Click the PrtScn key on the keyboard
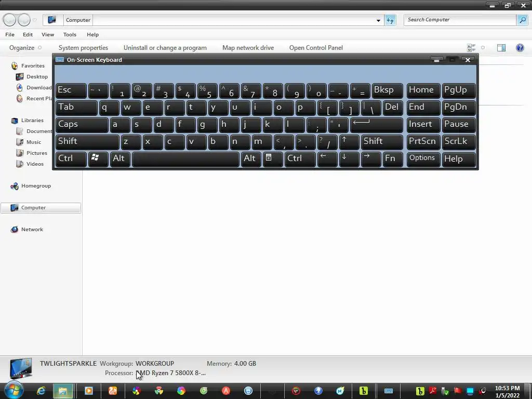Image resolution: width=532 pixels, height=399 pixels. point(423,142)
